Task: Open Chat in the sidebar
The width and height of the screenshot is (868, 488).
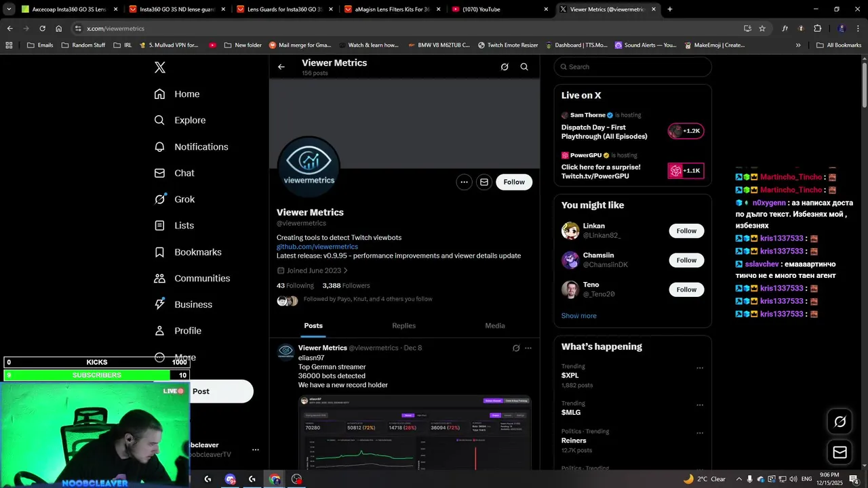Action: [174, 173]
